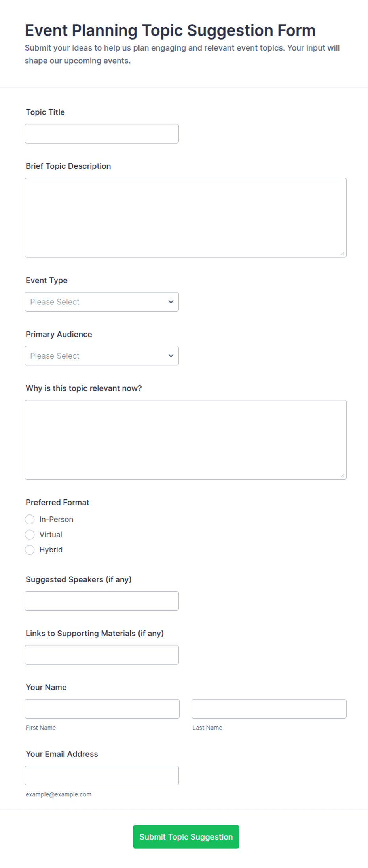
Task: Select the Hybrid radio button
Action: click(x=30, y=550)
